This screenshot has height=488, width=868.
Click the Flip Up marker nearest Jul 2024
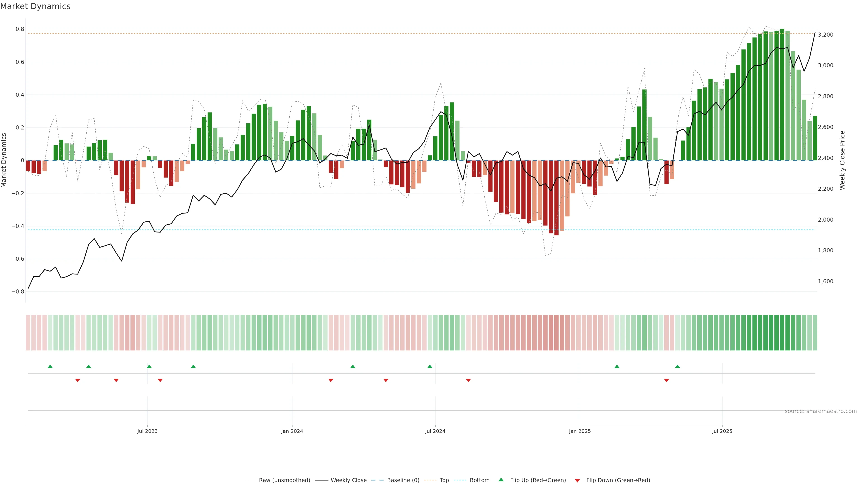pyautogui.click(x=430, y=366)
